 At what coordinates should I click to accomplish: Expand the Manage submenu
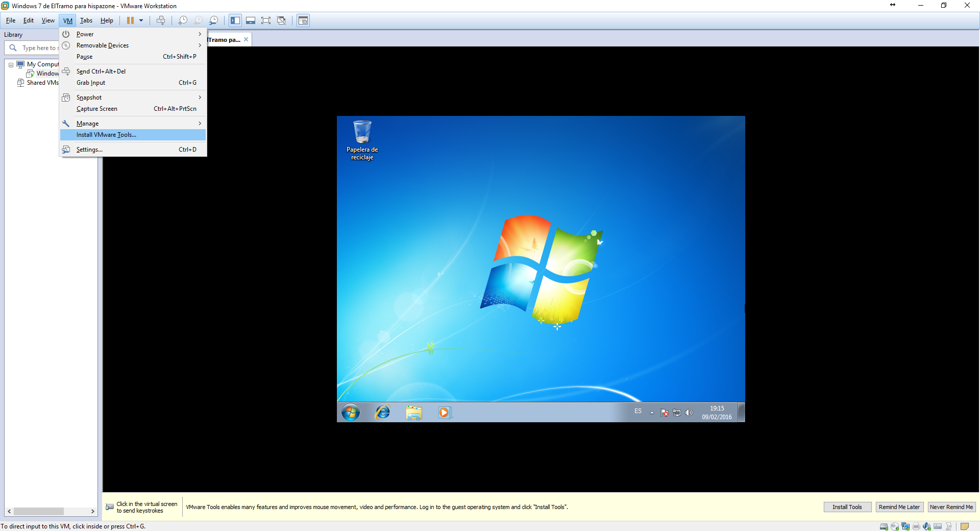tap(133, 124)
